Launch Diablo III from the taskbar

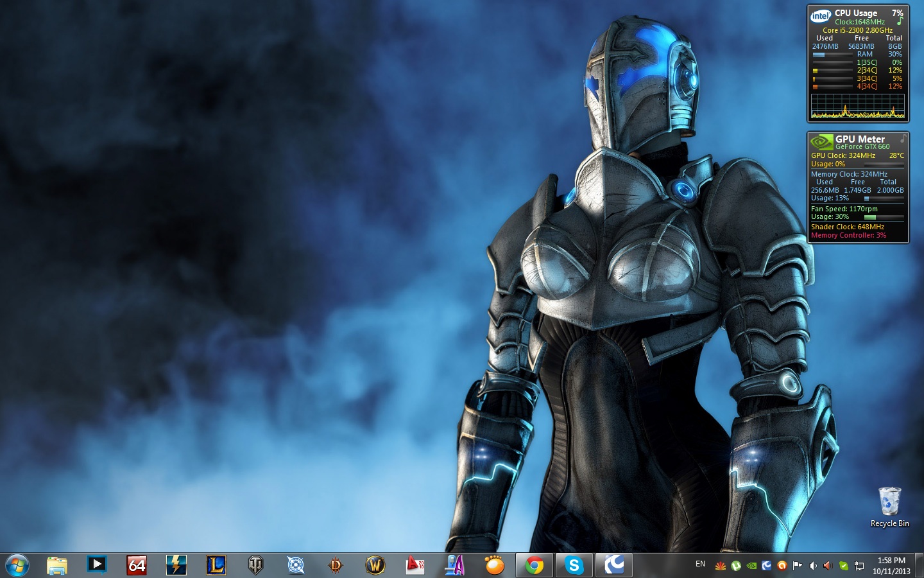coord(335,565)
